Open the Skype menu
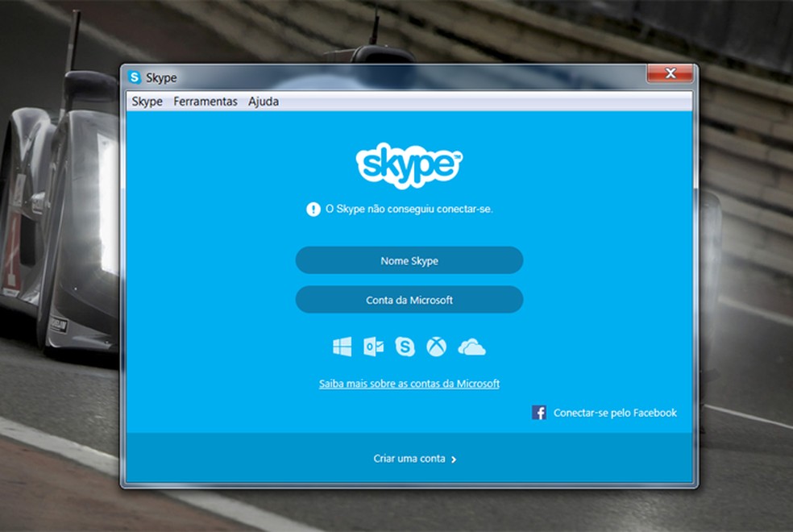Screen dimensions: 793x532 [147, 102]
